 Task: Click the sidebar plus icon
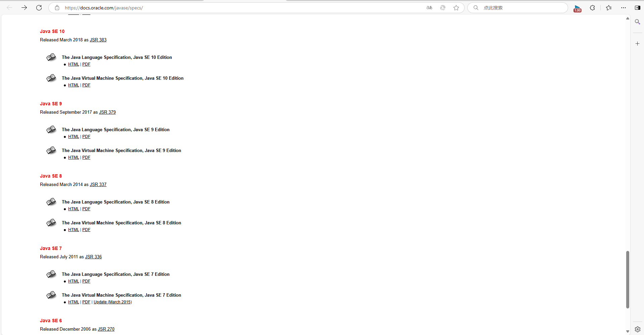(637, 44)
